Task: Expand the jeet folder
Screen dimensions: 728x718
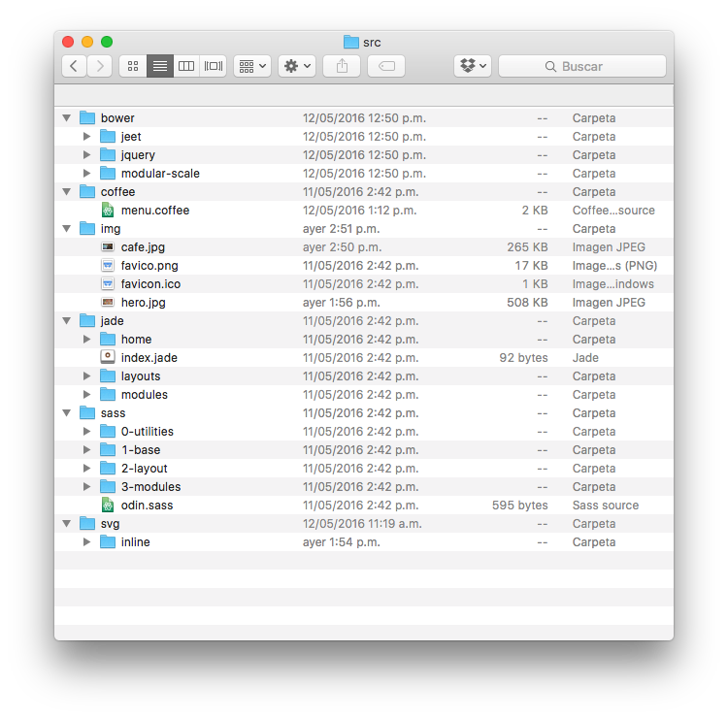Action: click(x=86, y=137)
